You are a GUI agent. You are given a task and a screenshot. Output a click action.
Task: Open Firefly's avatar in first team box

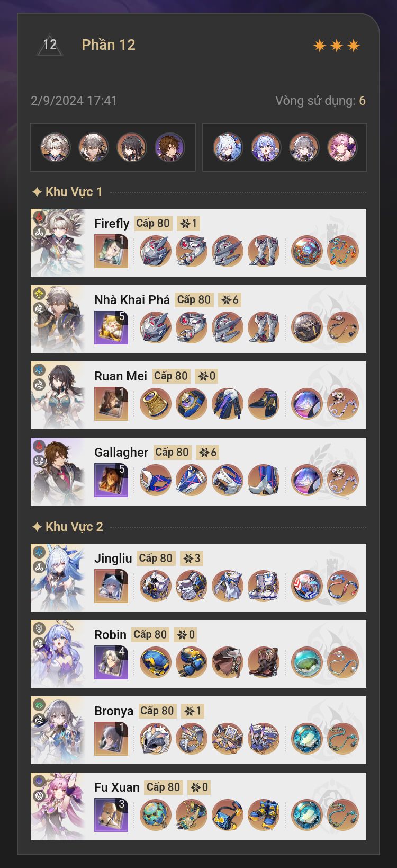56,147
